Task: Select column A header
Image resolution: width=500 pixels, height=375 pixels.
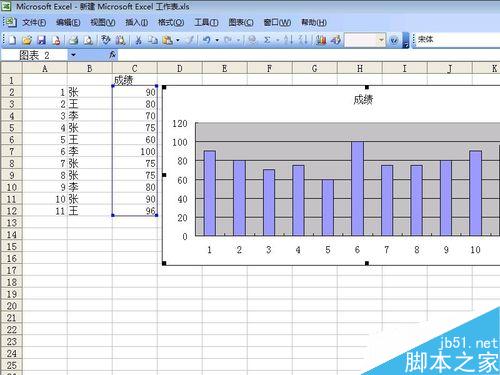Action: tap(45, 68)
